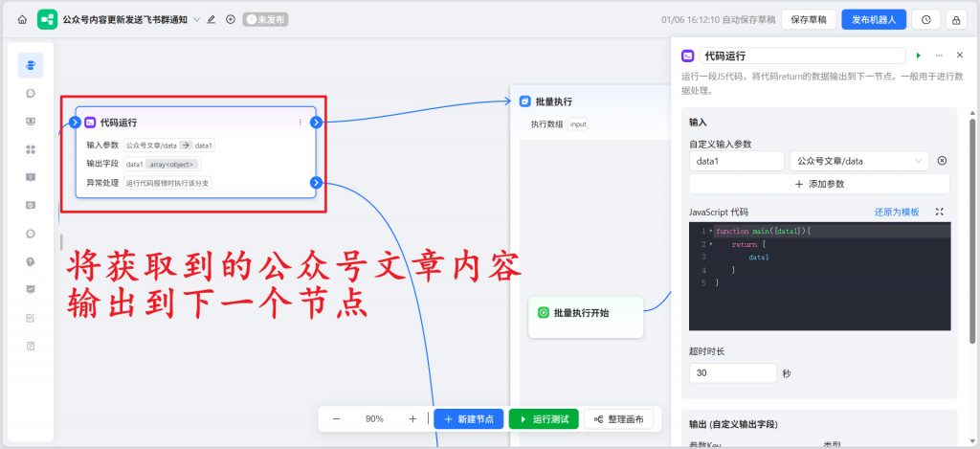Click the green play icon on 批量执行开始
Image resolution: width=980 pixels, height=449 pixels.
(544, 313)
